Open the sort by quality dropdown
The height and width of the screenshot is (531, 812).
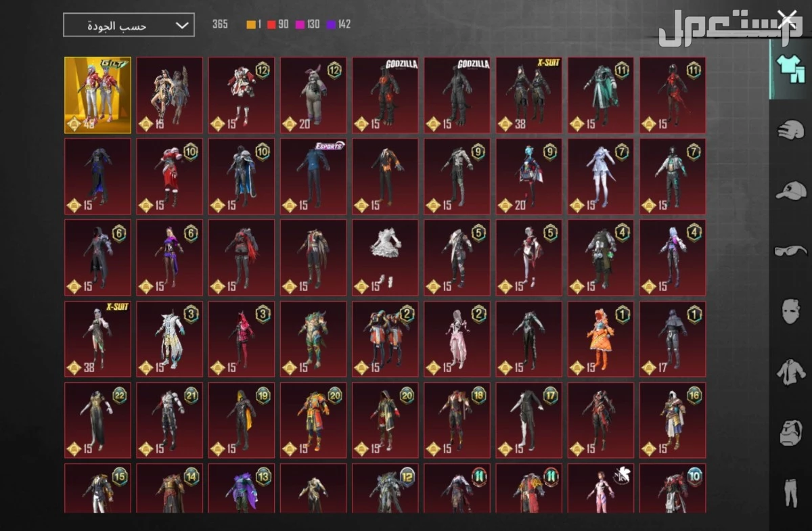click(x=129, y=25)
